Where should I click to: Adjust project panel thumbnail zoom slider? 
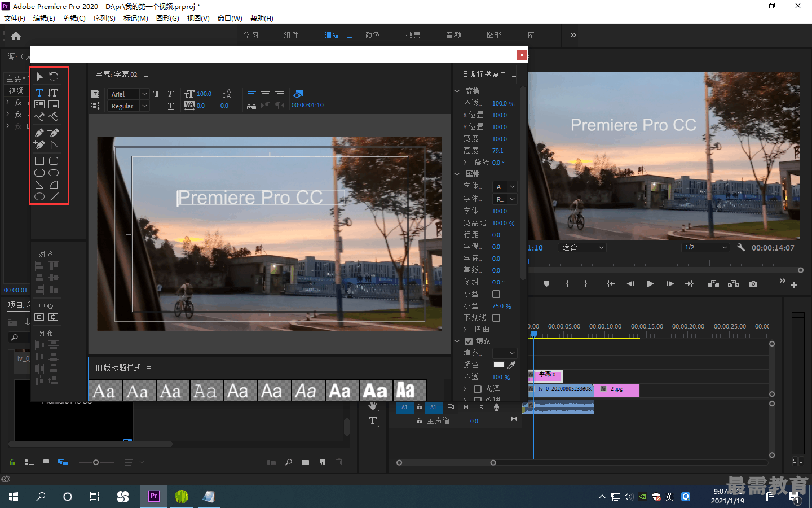[96, 462]
